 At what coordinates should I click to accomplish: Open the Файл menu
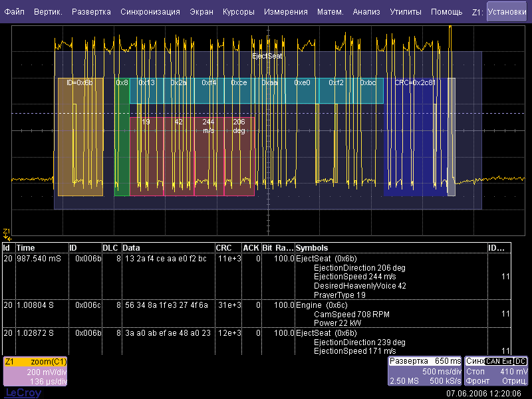pos(15,12)
